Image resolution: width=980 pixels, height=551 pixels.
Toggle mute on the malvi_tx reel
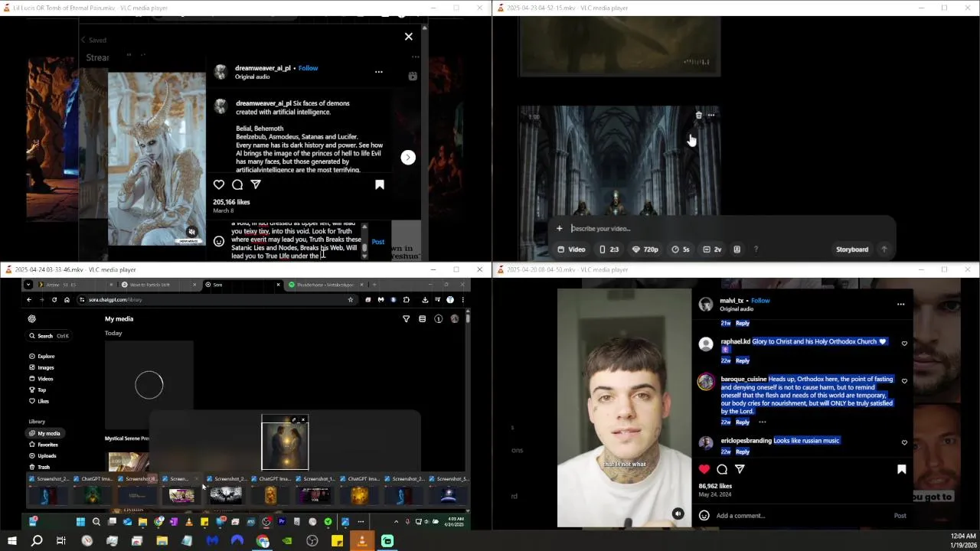678,514
